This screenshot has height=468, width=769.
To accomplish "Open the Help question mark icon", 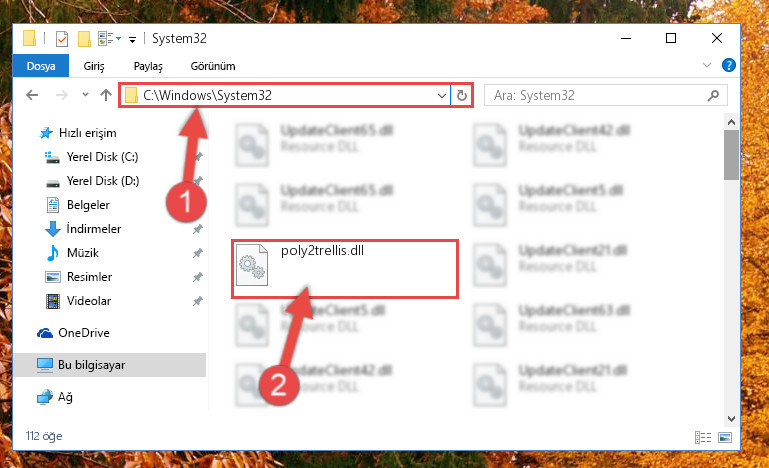I will click(729, 65).
